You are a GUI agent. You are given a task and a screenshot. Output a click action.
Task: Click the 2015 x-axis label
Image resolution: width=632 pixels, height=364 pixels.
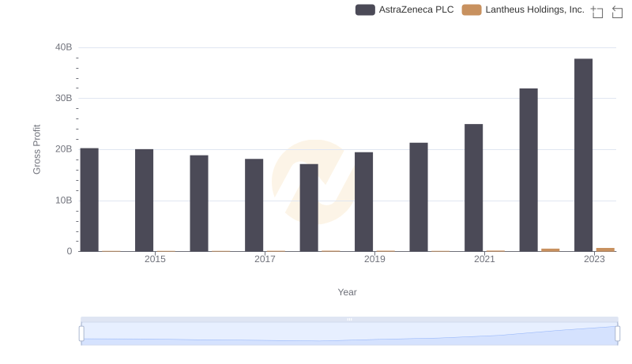(155, 259)
